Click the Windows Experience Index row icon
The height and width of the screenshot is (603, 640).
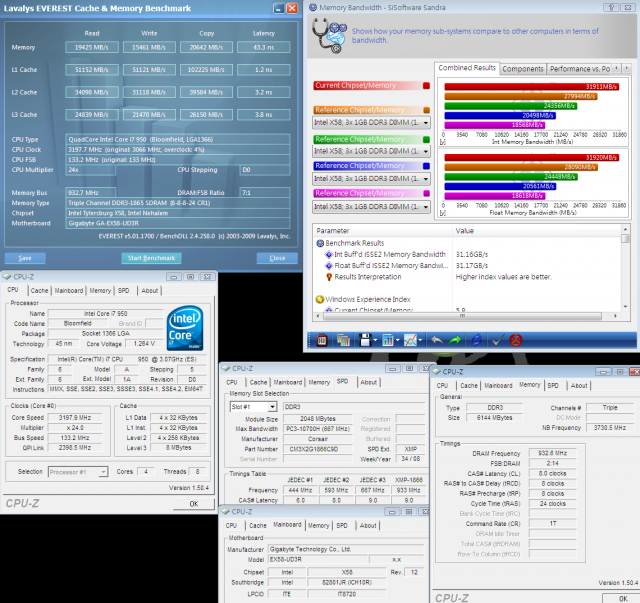[x=320, y=299]
